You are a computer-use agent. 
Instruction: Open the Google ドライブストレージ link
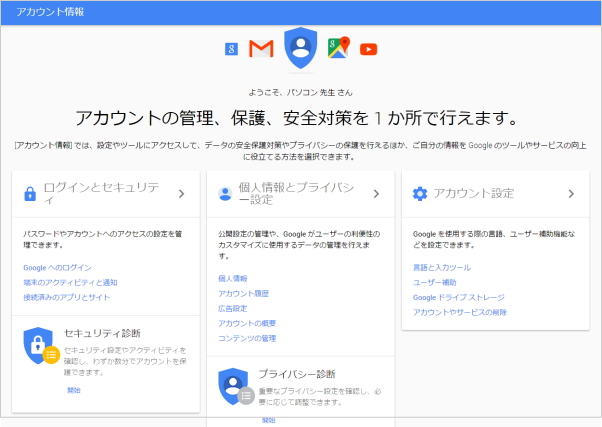458,297
